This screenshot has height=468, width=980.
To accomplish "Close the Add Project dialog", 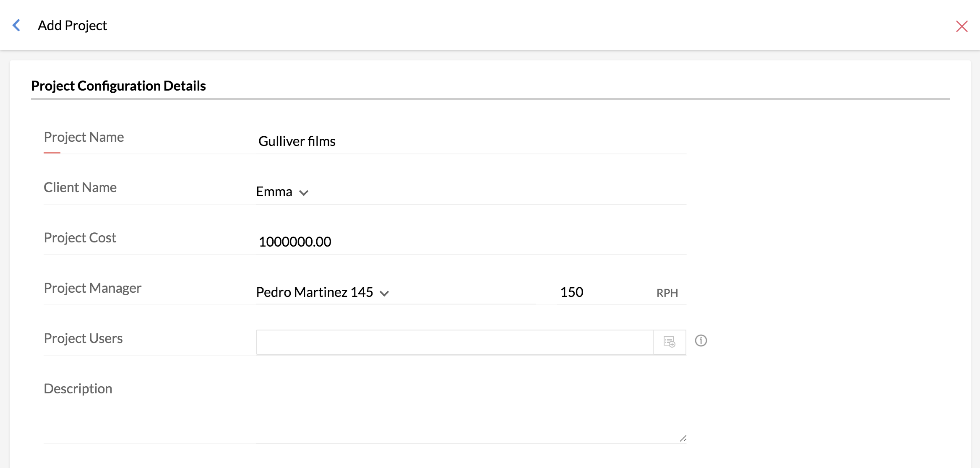I will [962, 26].
